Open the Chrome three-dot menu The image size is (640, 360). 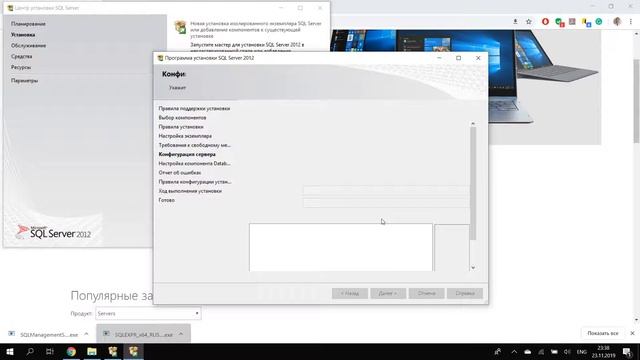[631, 22]
